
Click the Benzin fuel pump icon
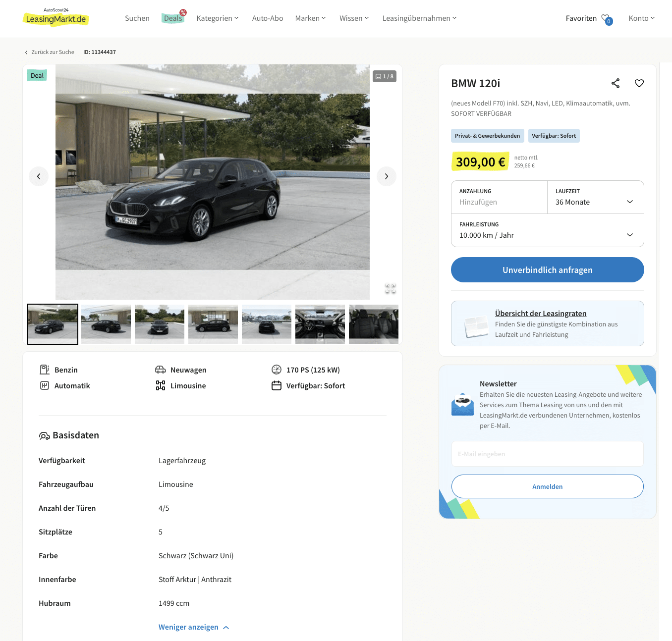(45, 370)
